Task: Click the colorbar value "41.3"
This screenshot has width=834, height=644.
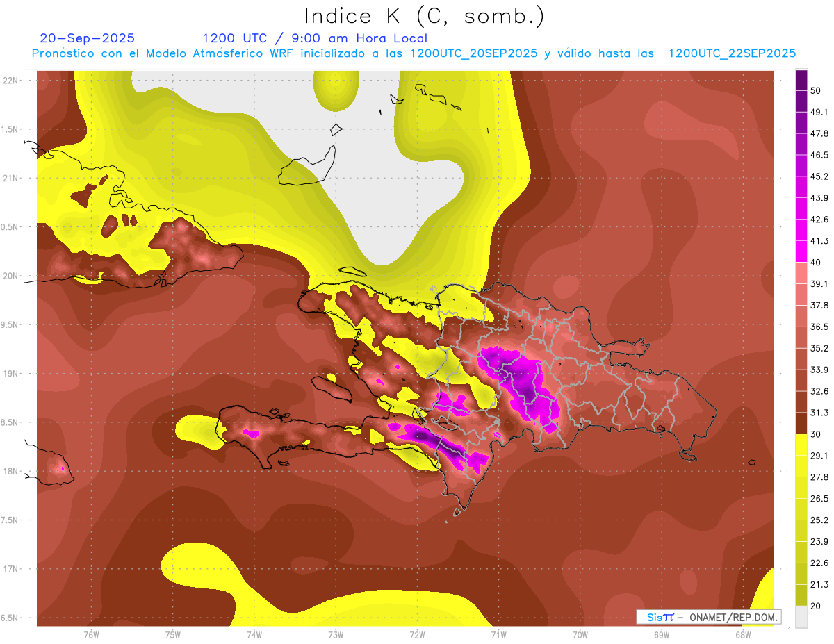Action: (820, 242)
